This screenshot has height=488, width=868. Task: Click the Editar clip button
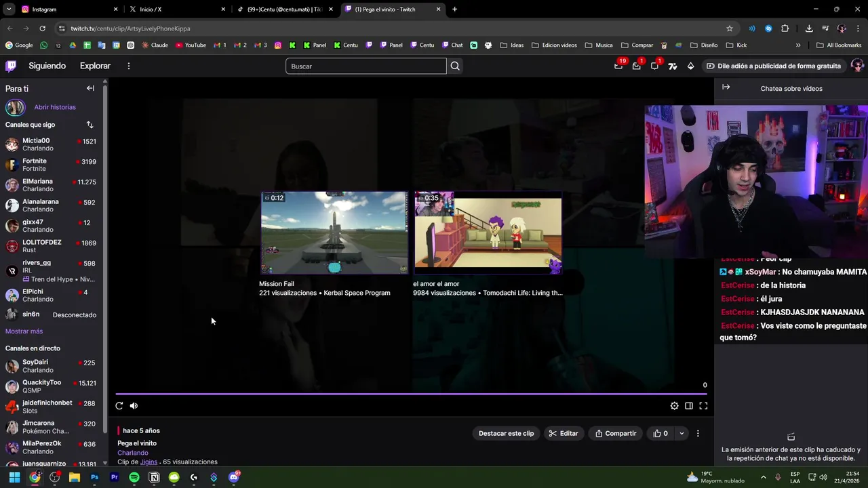[x=564, y=433]
